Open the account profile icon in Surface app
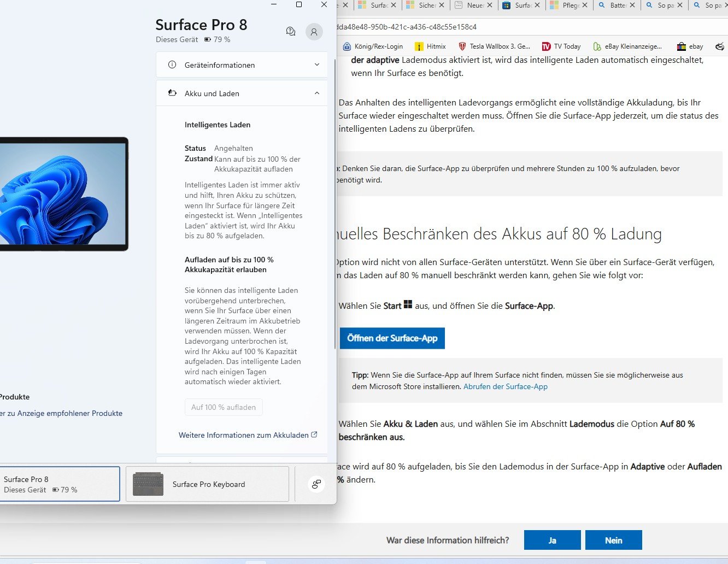Screen dimensions: 728x564 pyautogui.click(x=314, y=32)
